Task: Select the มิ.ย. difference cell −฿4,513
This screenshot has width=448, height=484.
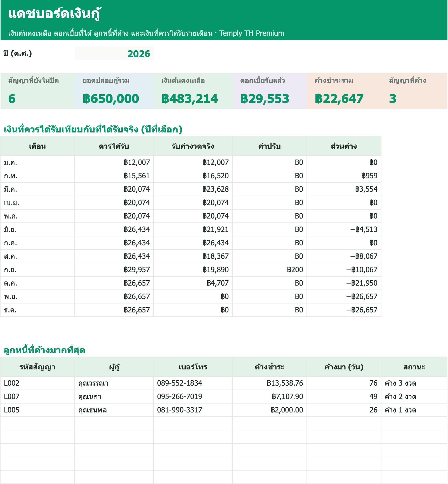Action: coord(344,229)
